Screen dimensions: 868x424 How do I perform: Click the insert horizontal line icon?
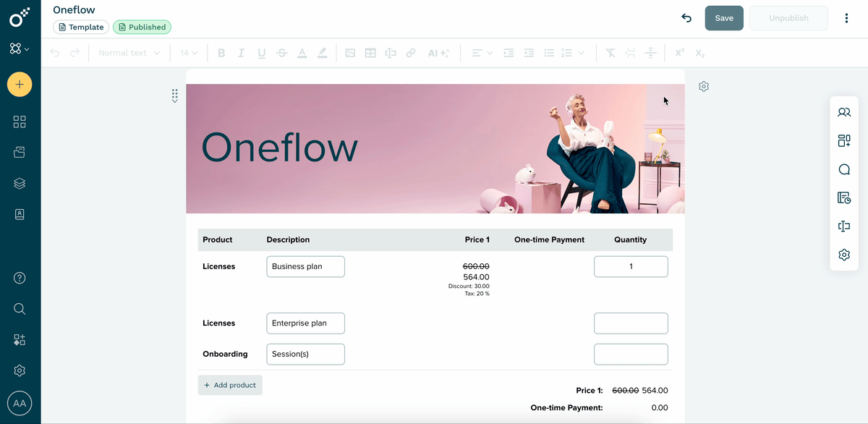click(x=651, y=53)
